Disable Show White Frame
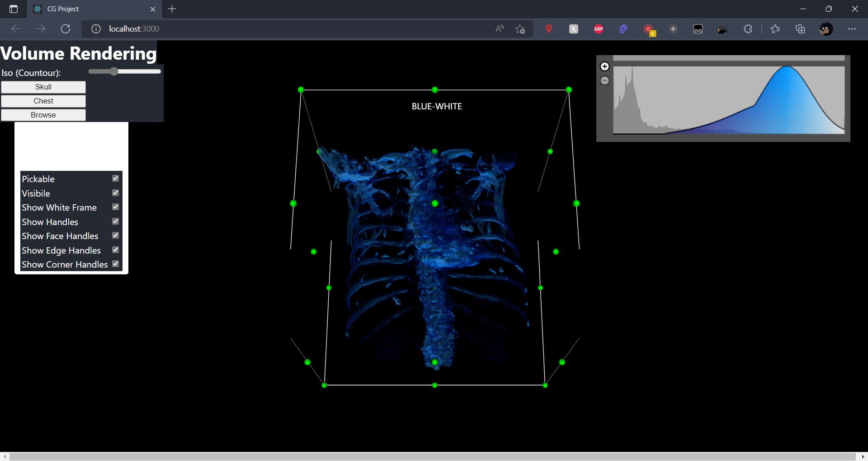 (x=115, y=207)
